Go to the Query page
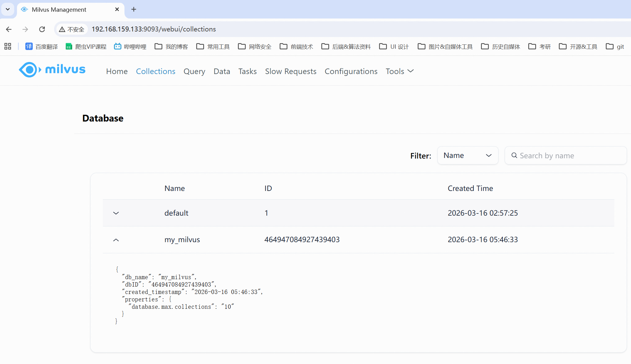 [194, 71]
